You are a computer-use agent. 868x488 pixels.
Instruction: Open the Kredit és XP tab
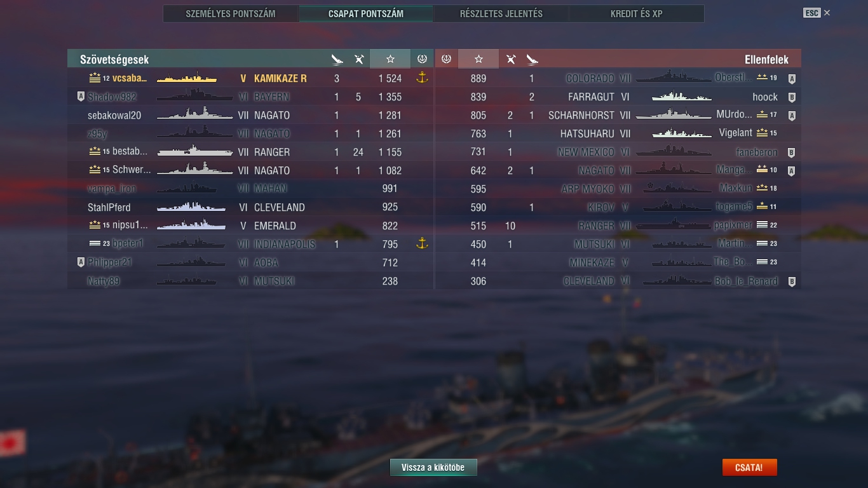(x=637, y=13)
